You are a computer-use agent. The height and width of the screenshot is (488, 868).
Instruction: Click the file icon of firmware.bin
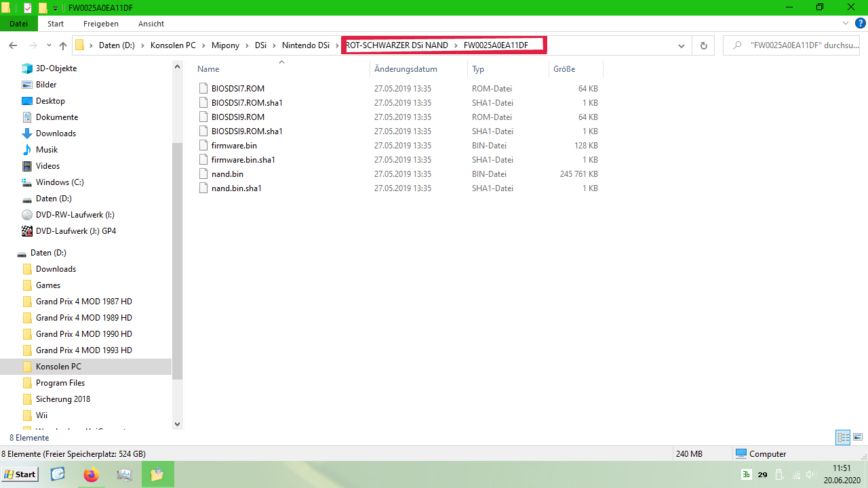[203, 146]
